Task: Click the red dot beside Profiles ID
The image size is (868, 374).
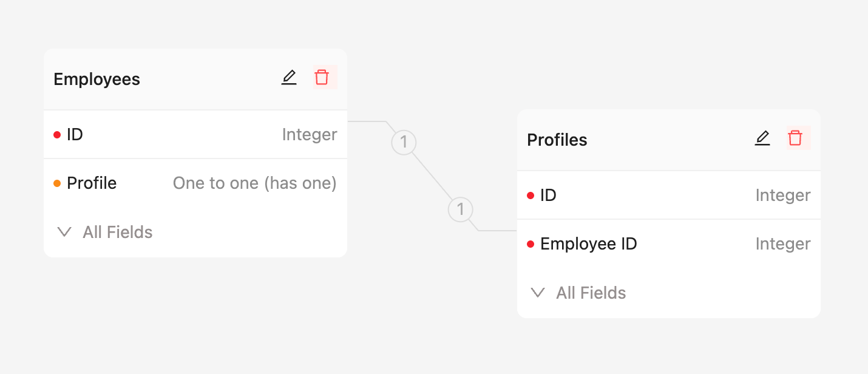Action: click(x=531, y=195)
